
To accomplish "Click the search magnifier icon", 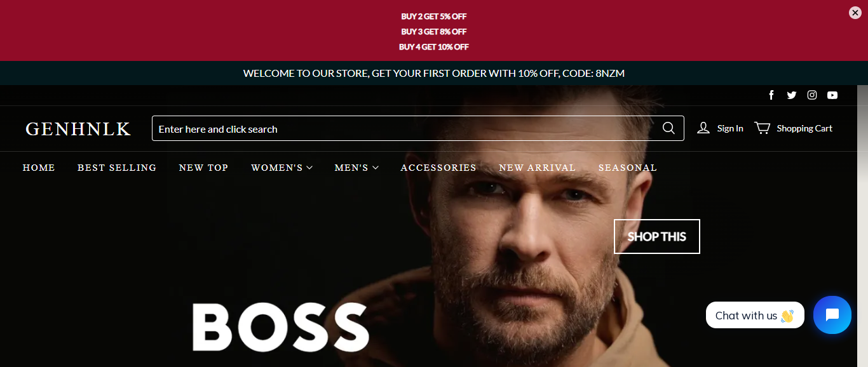I will point(668,128).
